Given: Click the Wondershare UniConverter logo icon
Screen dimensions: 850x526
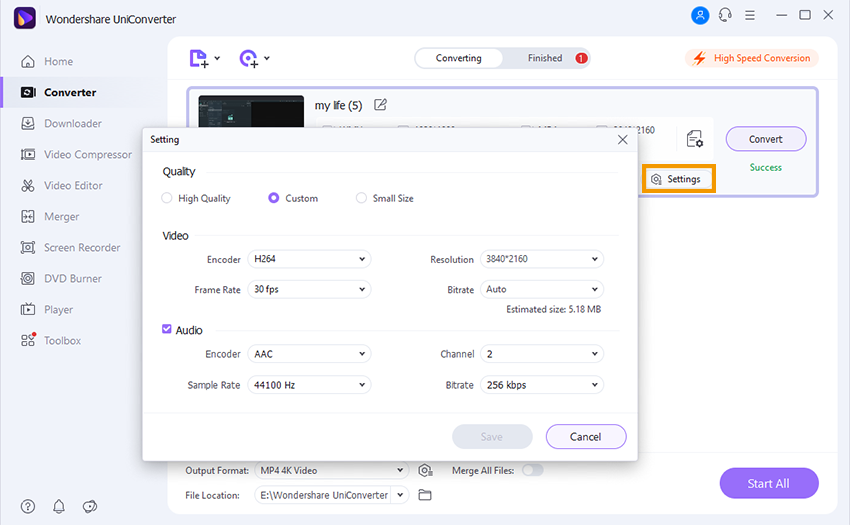Looking at the screenshot, I should (x=24, y=18).
